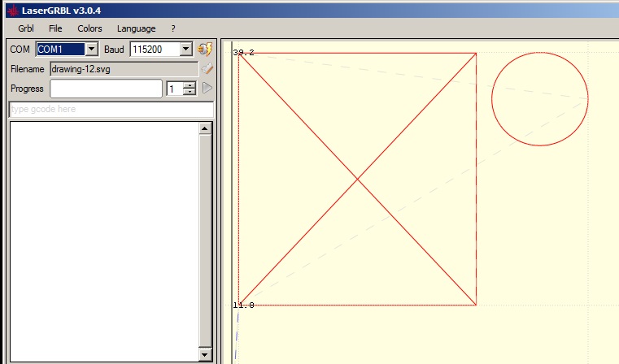This screenshot has height=364, width=619.
Task: Click the command log scrollbar track
Action: click(x=205, y=241)
